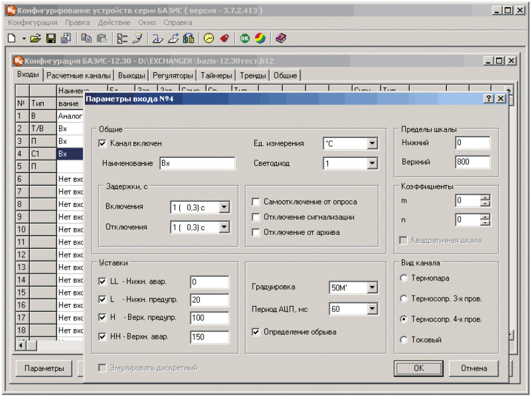Click the cable connection settings icon
The width and height of the screenshot is (532, 397).
tap(138, 38)
